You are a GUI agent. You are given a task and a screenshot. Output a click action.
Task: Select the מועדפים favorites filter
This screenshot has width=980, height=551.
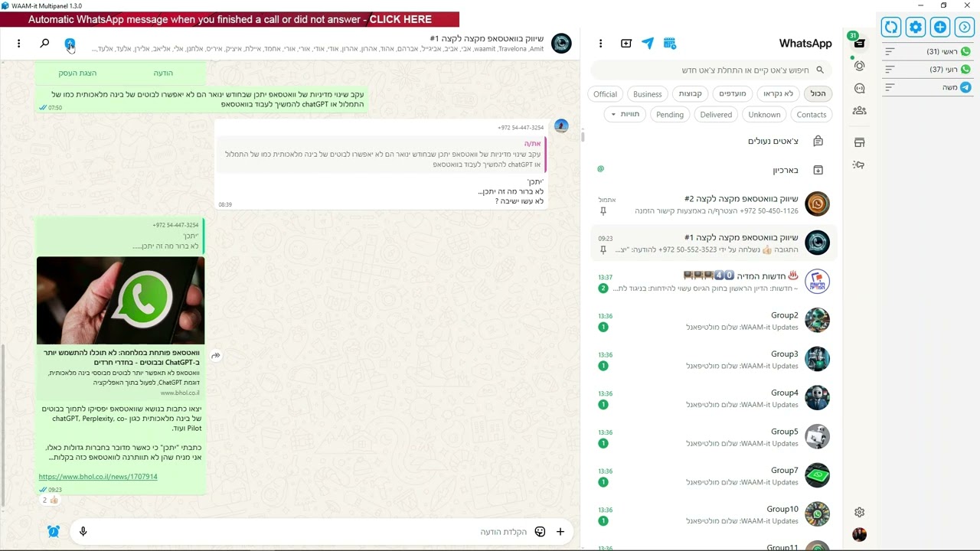(733, 93)
